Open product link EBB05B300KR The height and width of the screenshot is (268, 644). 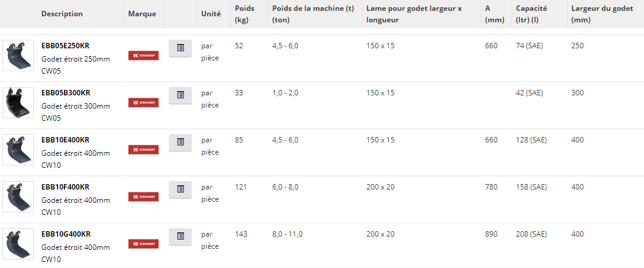click(x=65, y=93)
